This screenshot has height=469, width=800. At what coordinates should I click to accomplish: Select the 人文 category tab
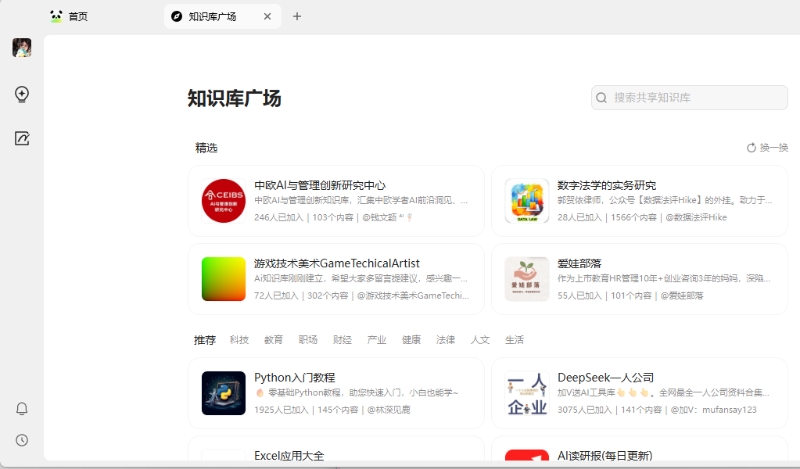pos(480,340)
